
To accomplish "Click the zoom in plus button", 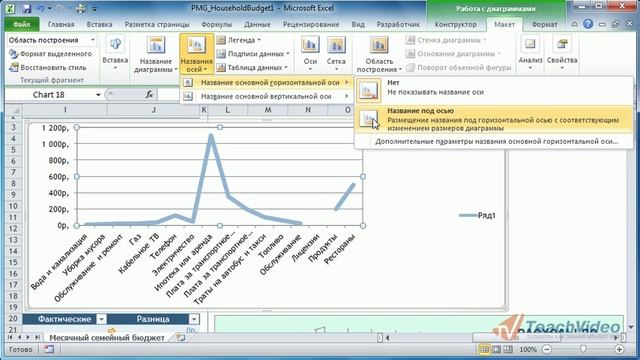I will click(619, 349).
